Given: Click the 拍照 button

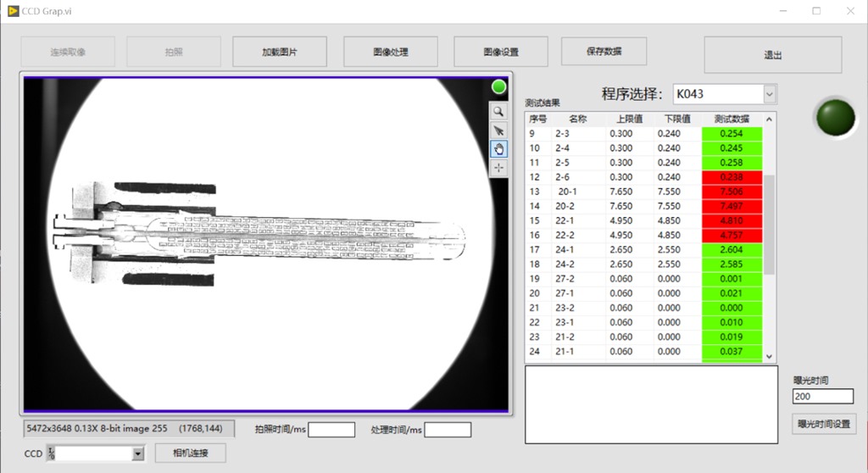Looking at the screenshot, I should 174,52.
